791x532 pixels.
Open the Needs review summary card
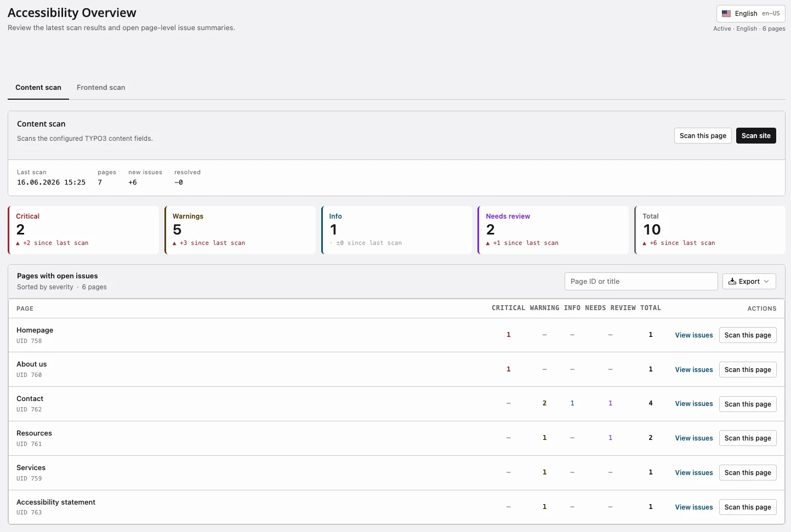553,230
